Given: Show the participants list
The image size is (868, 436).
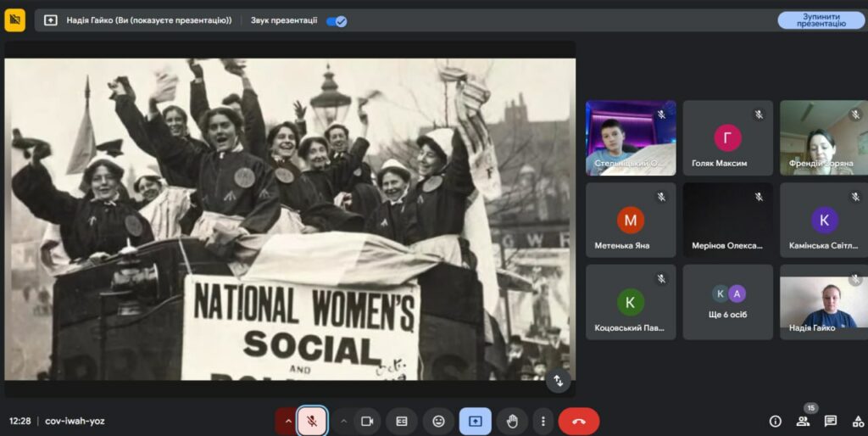Looking at the screenshot, I should 803,421.
